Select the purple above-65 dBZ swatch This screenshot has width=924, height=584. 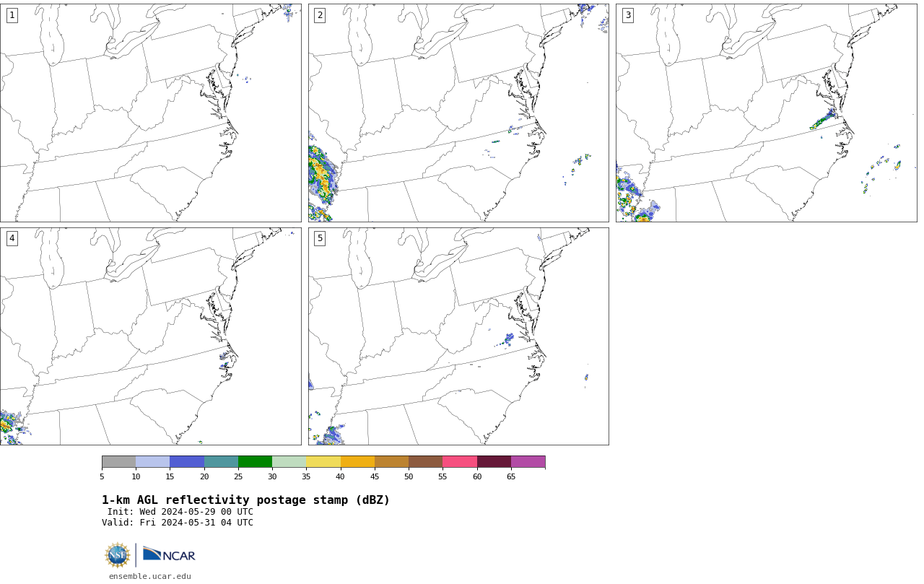tap(528, 462)
